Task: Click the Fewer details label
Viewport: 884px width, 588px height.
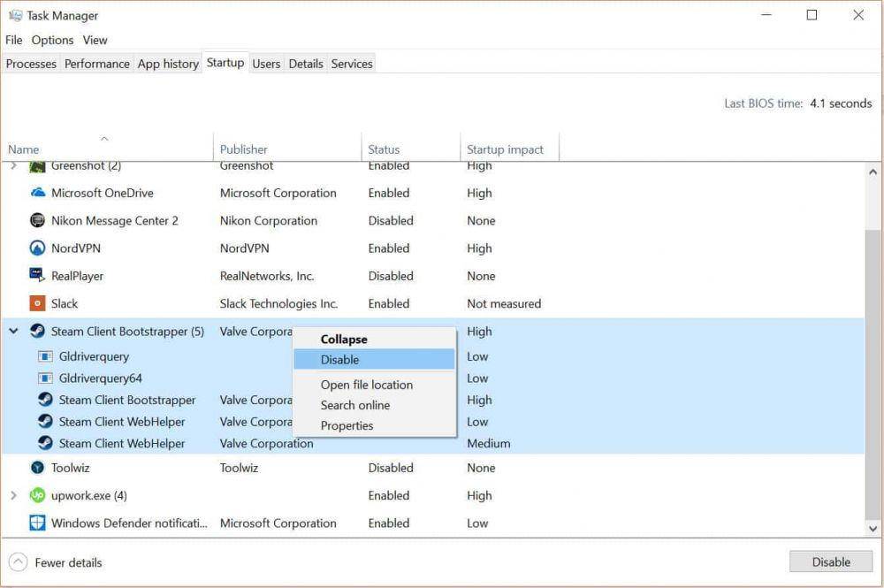Action: pyautogui.click(x=68, y=562)
